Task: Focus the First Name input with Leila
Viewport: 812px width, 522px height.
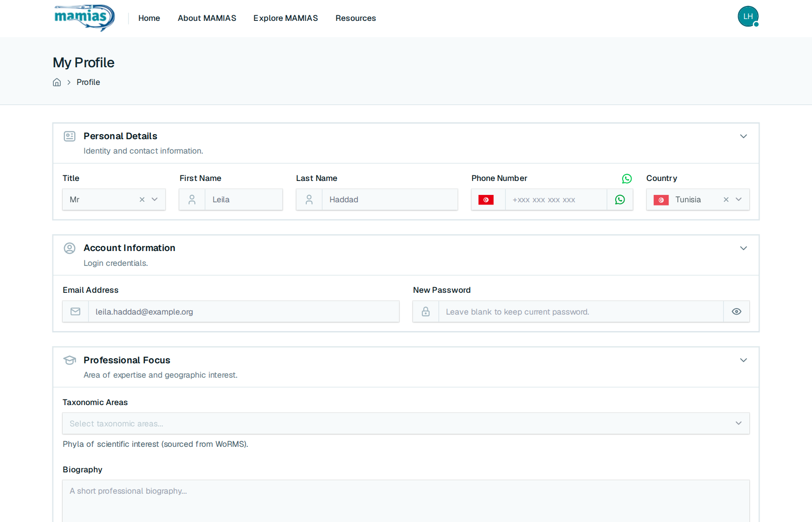Action: coord(244,200)
